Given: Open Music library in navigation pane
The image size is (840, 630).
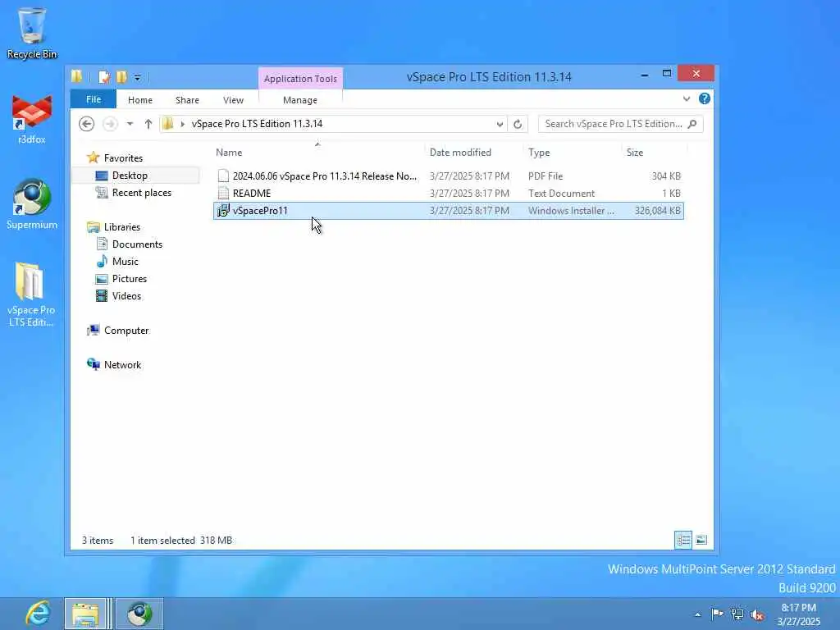Looking at the screenshot, I should [x=125, y=262].
